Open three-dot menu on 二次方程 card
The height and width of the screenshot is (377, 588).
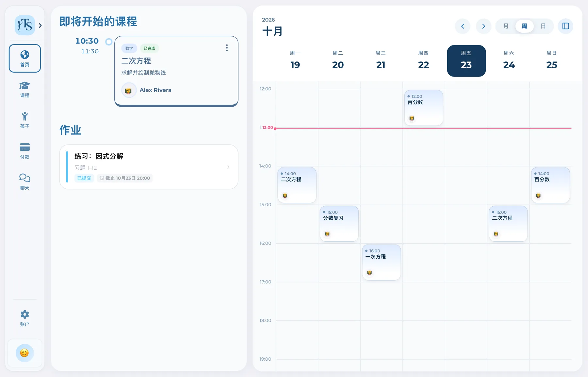227,48
